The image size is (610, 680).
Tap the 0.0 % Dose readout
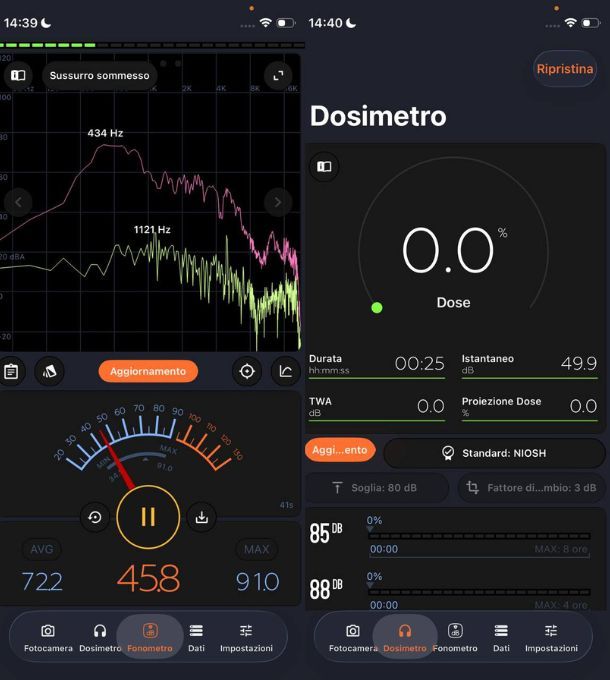(453, 250)
